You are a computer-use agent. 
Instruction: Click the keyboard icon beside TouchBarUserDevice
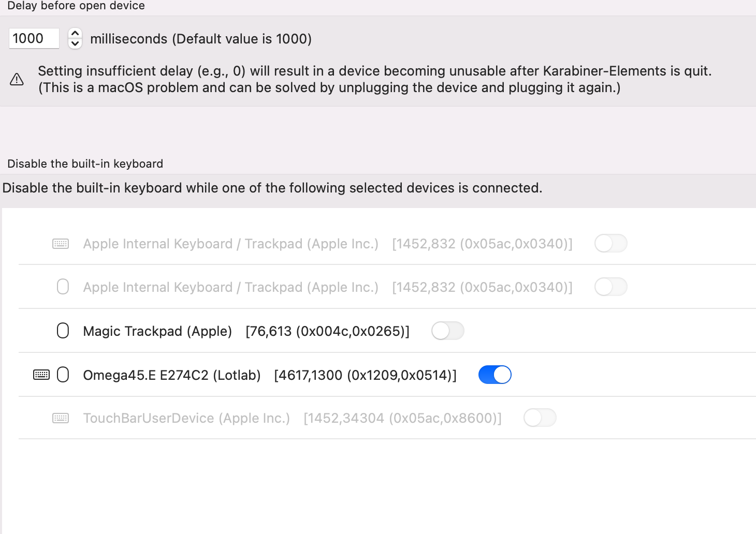(x=60, y=418)
